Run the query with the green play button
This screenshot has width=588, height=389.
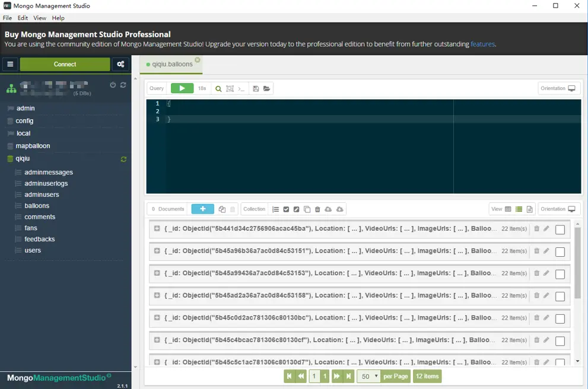coord(182,88)
